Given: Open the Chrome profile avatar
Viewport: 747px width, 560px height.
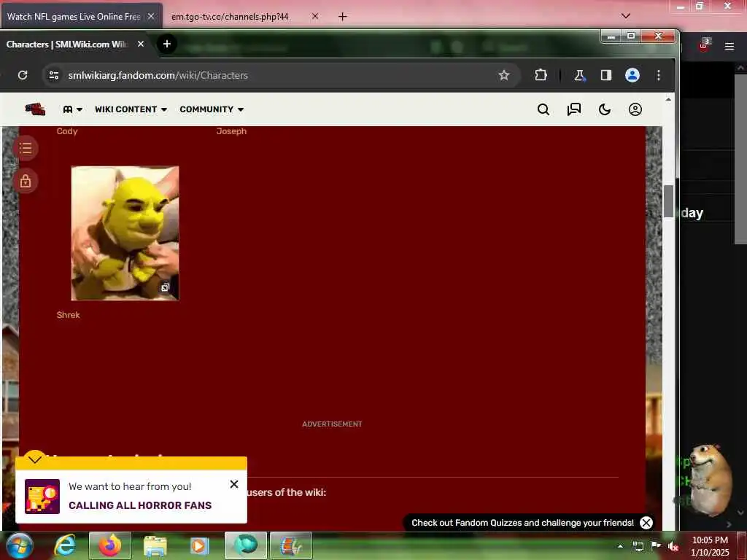Looking at the screenshot, I should click(x=632, y=75).
